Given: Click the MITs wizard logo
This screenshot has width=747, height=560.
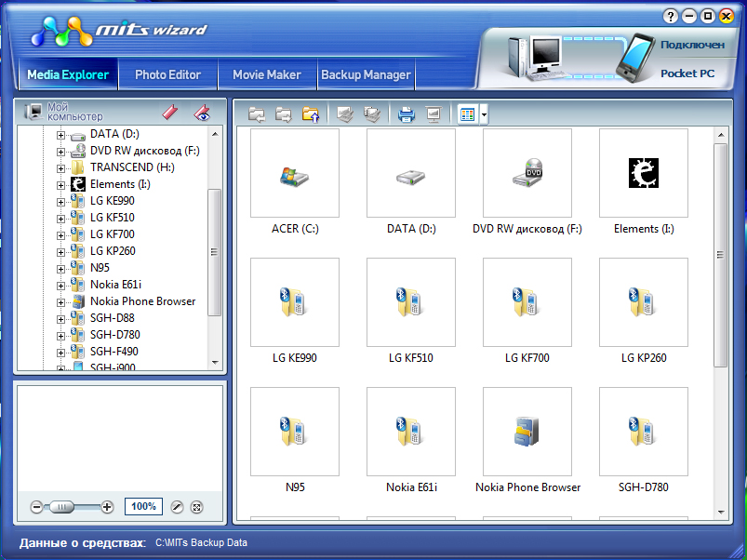Looking at the screenshot, I should click(119, 31).
